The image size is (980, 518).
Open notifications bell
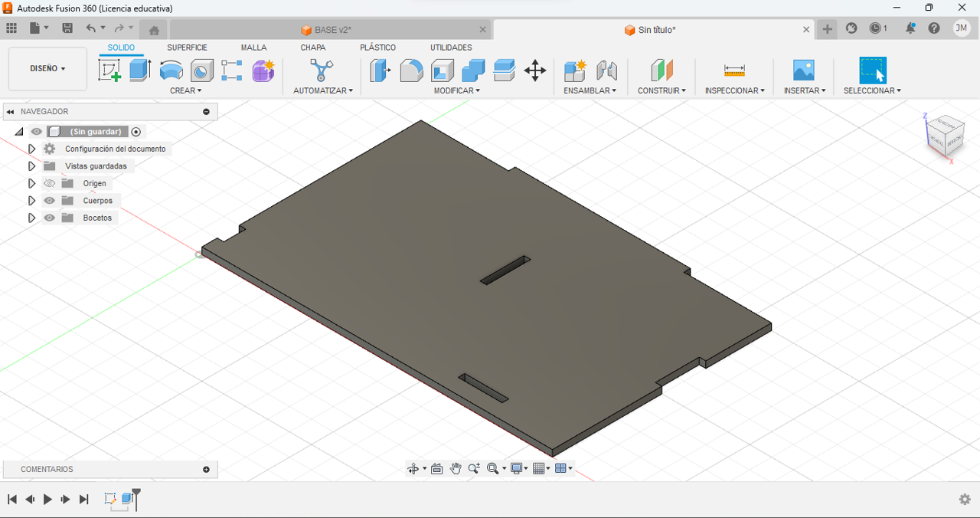point(910,28)
